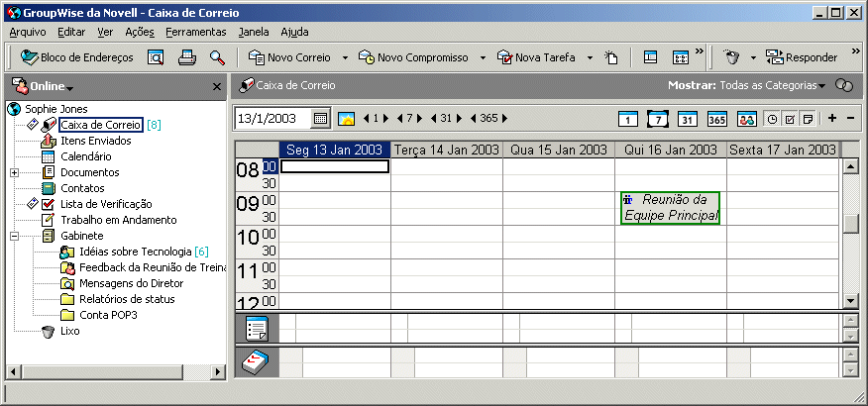Click the properties viewer toolbar icon
868x406 pixels.
[156, 57]
